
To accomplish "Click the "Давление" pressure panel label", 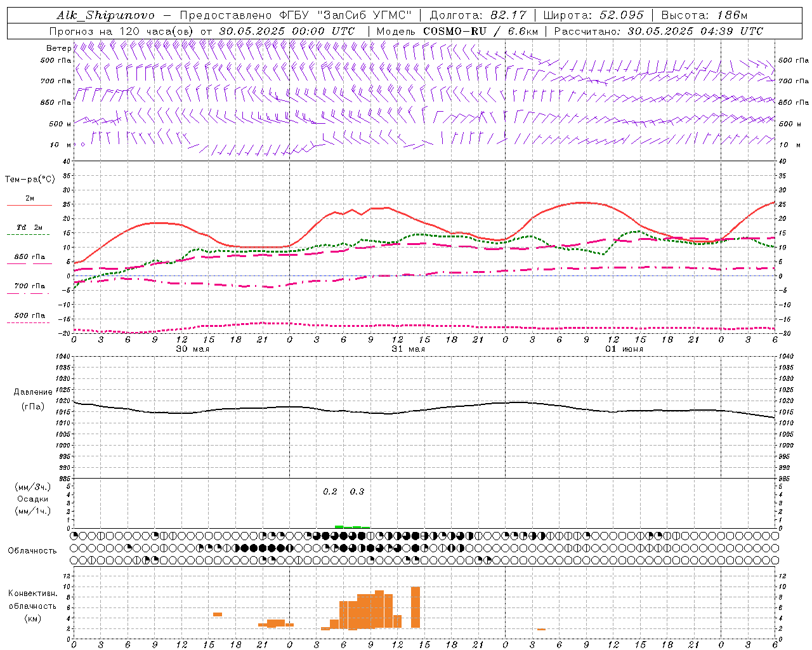I will 33,392.
